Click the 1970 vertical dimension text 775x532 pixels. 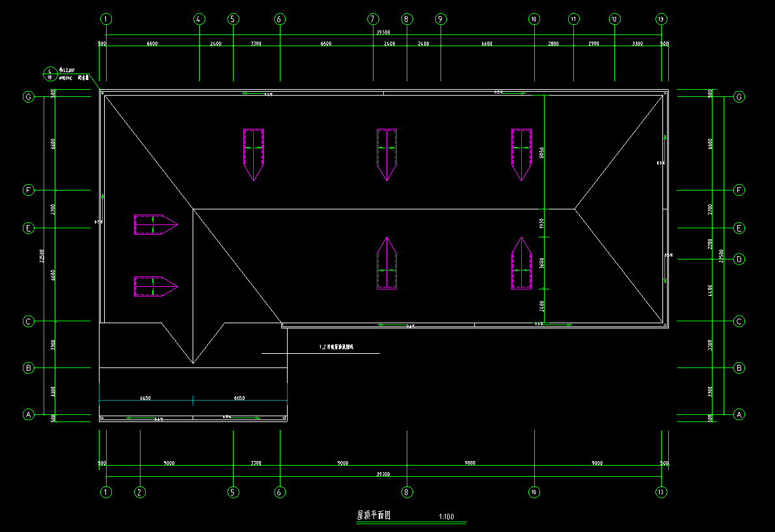tap(541, 224)
